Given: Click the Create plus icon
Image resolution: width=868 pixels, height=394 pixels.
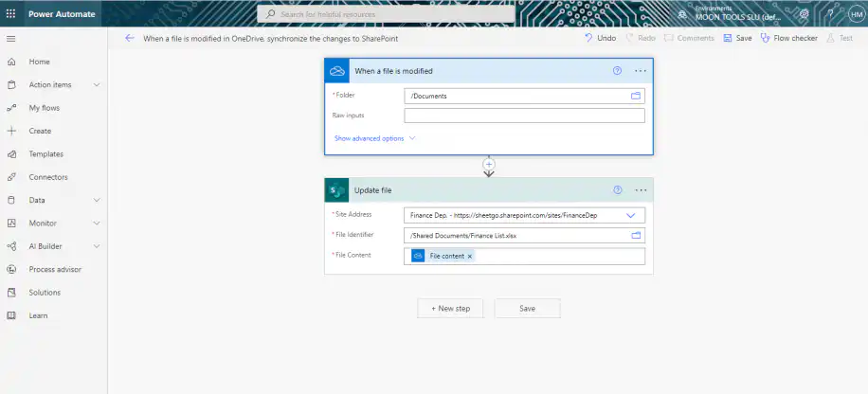Looking at the screenshot, I should click(x=11, y=131).
